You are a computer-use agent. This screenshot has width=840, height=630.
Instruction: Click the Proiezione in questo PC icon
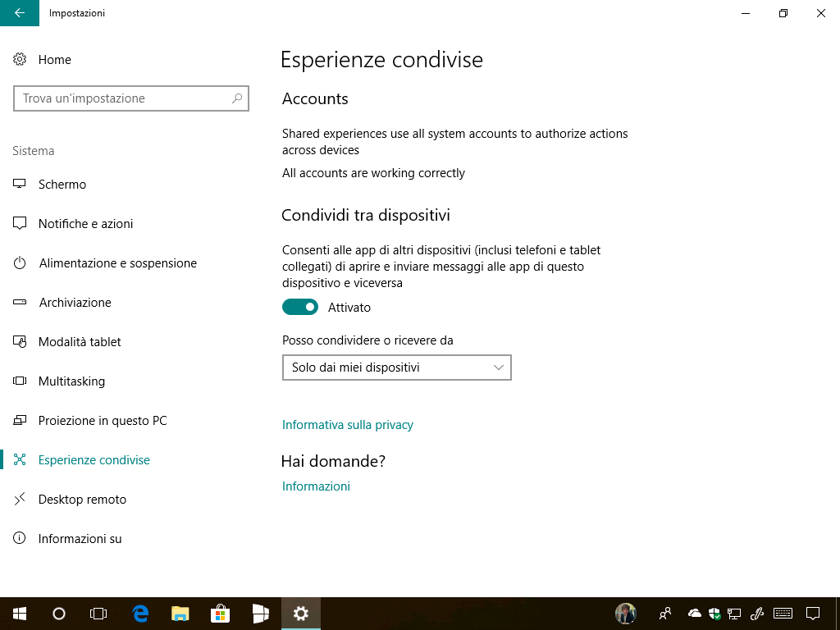click(20, 421)
